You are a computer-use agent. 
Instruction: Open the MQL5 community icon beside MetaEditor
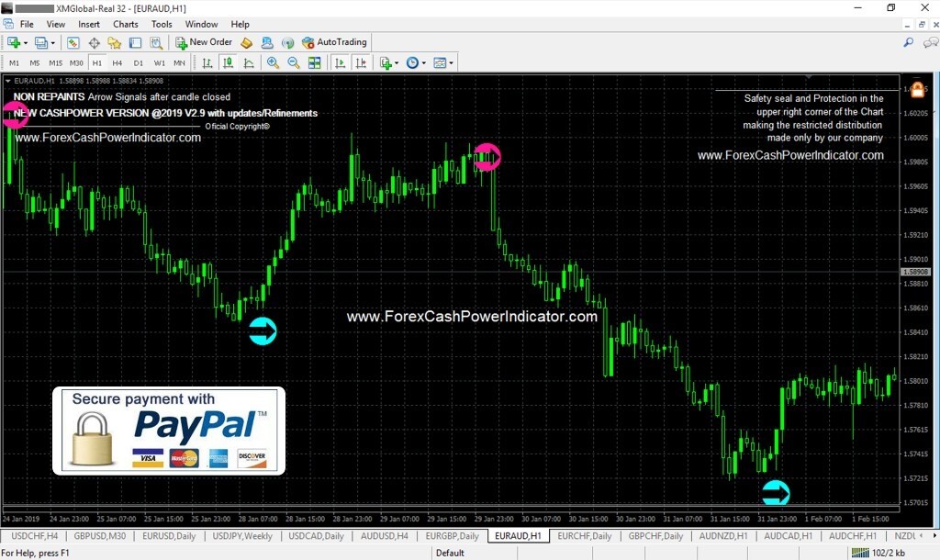click(x=267, y=42)
